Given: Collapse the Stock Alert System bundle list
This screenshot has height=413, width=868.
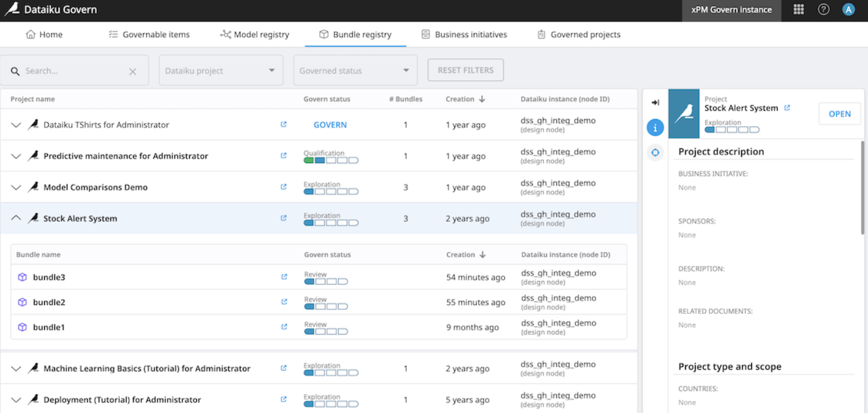Looking at the screenshot, I should [16, 218].
